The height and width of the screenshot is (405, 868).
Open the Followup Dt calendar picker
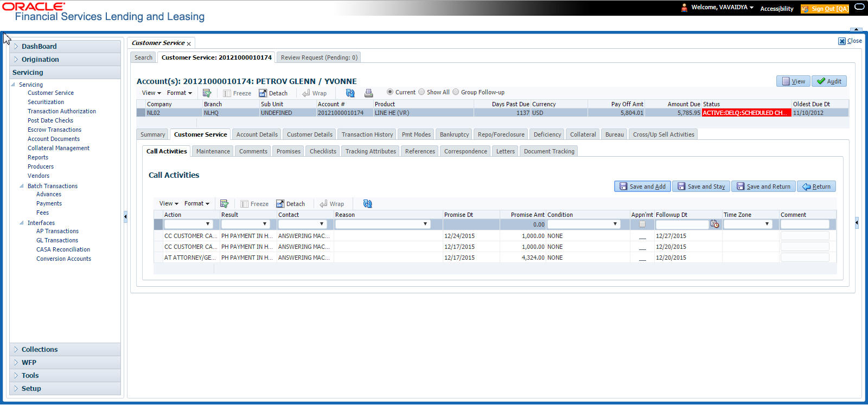click(x=714, y=224)
